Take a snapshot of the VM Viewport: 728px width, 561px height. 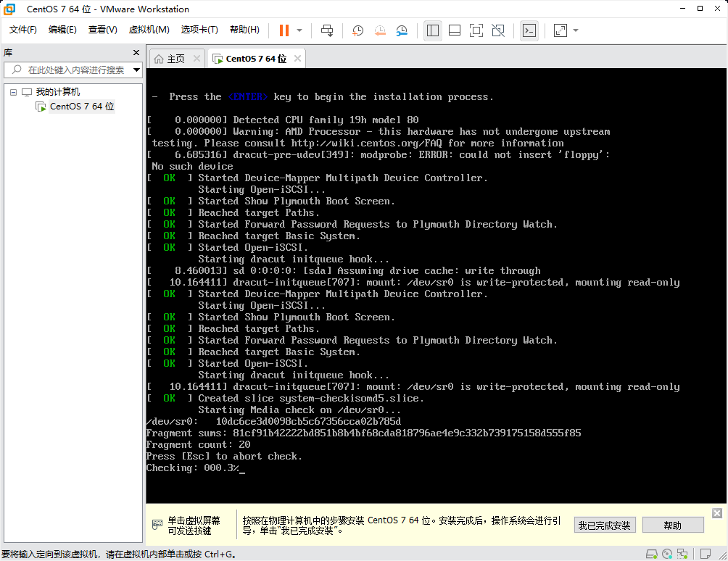tap(357, 30)
